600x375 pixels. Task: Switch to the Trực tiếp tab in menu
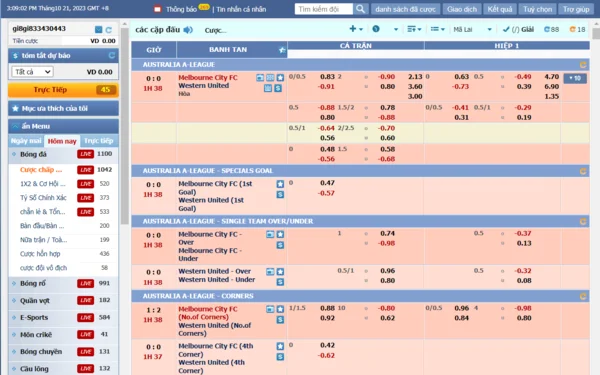click(99, 141)
